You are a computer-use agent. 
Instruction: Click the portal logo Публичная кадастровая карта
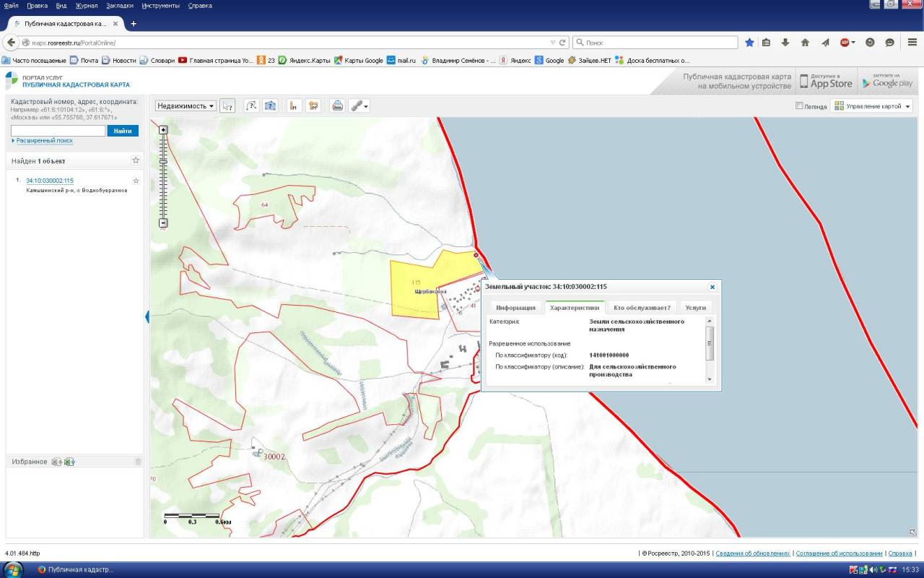point(68,80)
